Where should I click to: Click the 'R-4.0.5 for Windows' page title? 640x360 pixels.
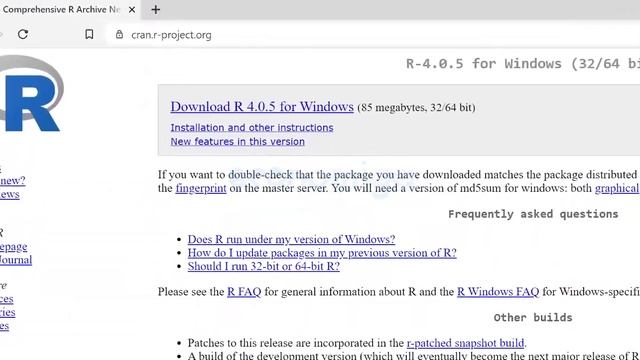pyautogui.click(x=523, y=64)
